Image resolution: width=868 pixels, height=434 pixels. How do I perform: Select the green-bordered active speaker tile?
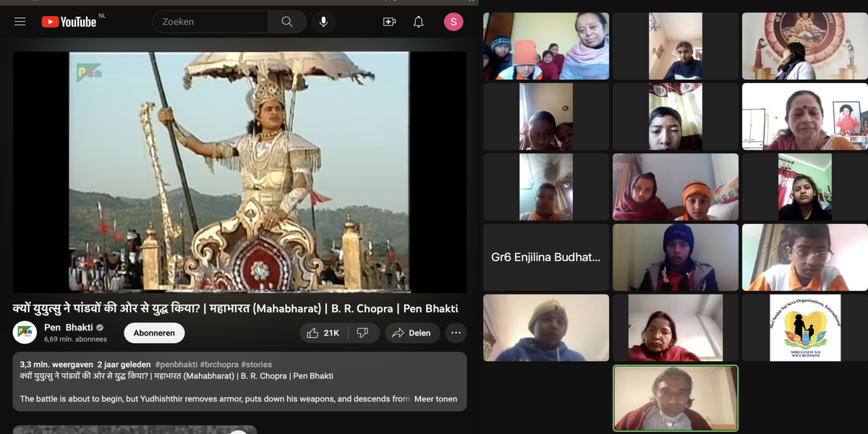tap(676, 398)
